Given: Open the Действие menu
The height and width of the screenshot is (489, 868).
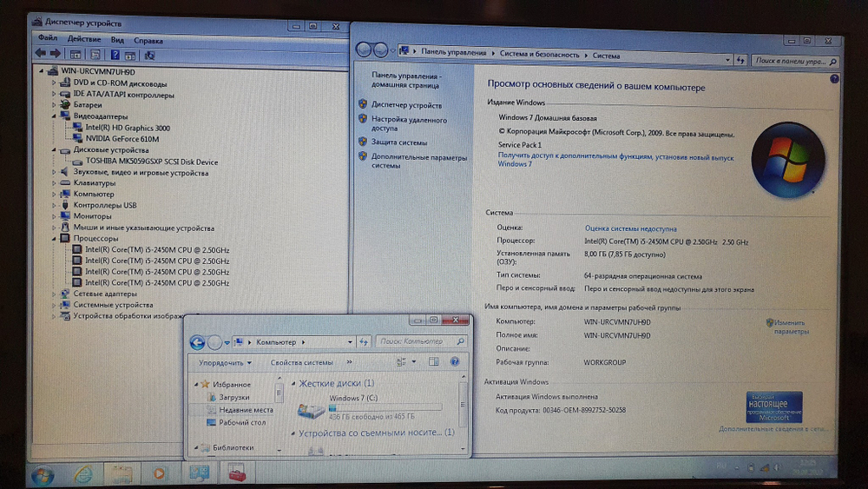Looking at the screenshot, I should point(84,39).
